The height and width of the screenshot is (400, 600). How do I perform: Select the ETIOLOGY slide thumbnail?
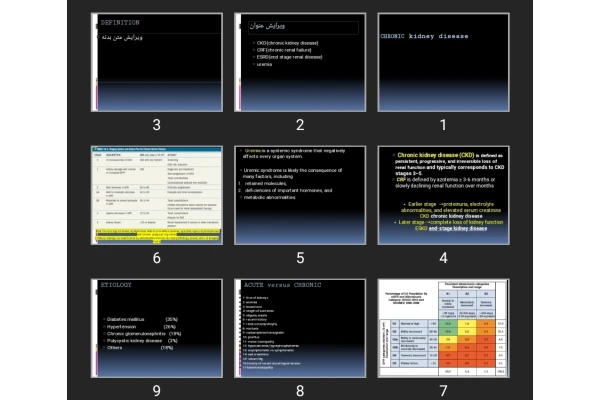pyautogui.click(x=156, y=326)
